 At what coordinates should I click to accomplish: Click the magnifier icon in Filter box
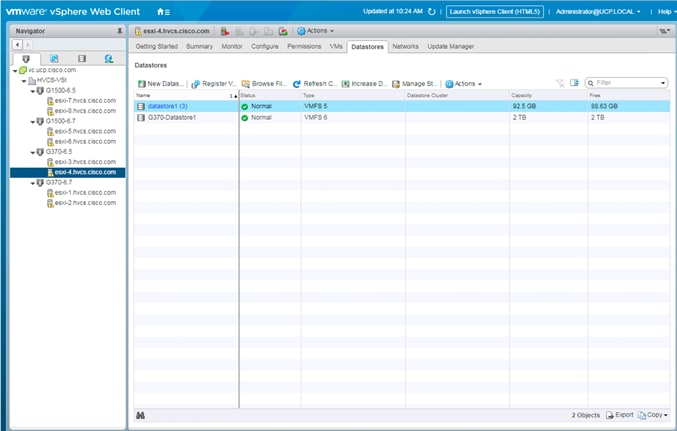click(x=591, y=83)
